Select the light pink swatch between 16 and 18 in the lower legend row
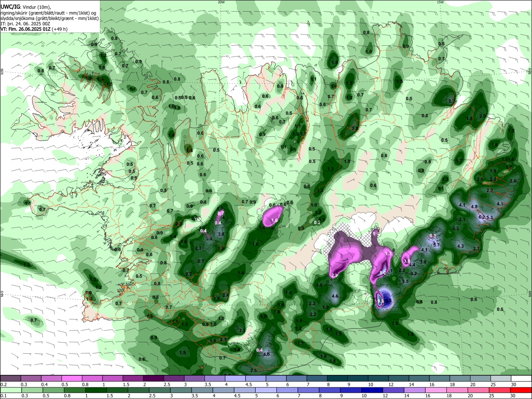Viewport: 532px width, 399px height. (436, 390)
